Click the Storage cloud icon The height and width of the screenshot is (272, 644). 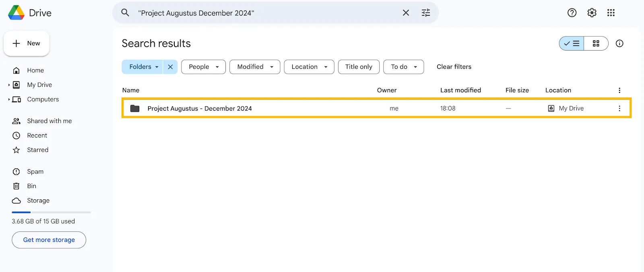pyautogui.click(x=17, y=200)
